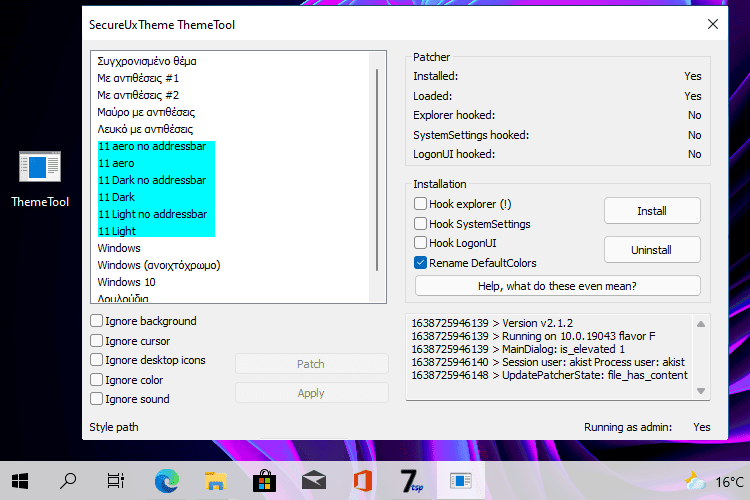Screen dimensions: 750x500
Task: Open File Explorer from taskbar
Action: coord(216,481)
